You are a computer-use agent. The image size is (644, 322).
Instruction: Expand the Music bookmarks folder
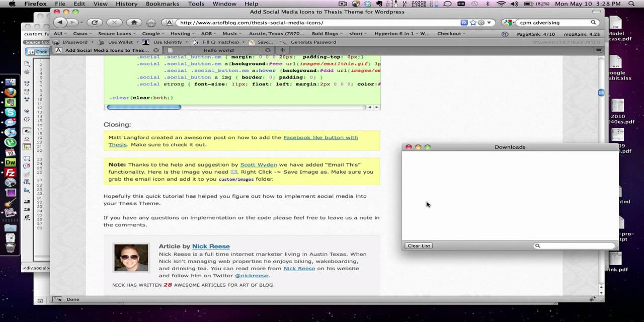point(232,34)
